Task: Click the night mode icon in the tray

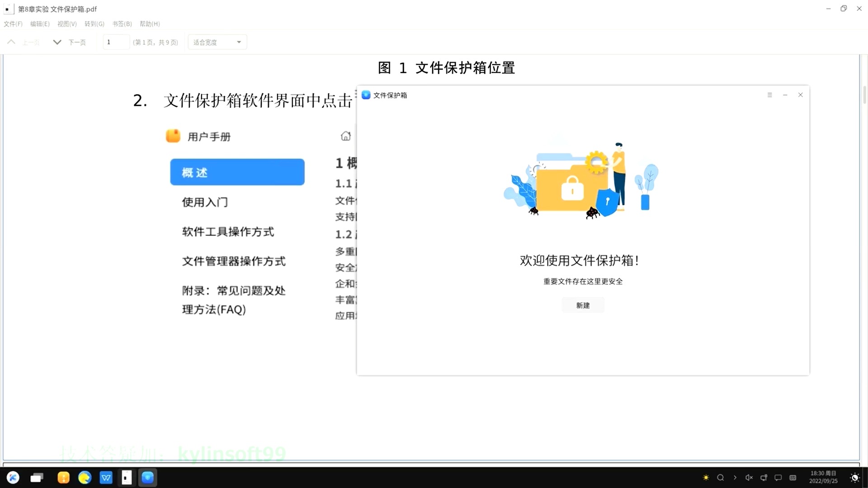Action: [854, 478]
